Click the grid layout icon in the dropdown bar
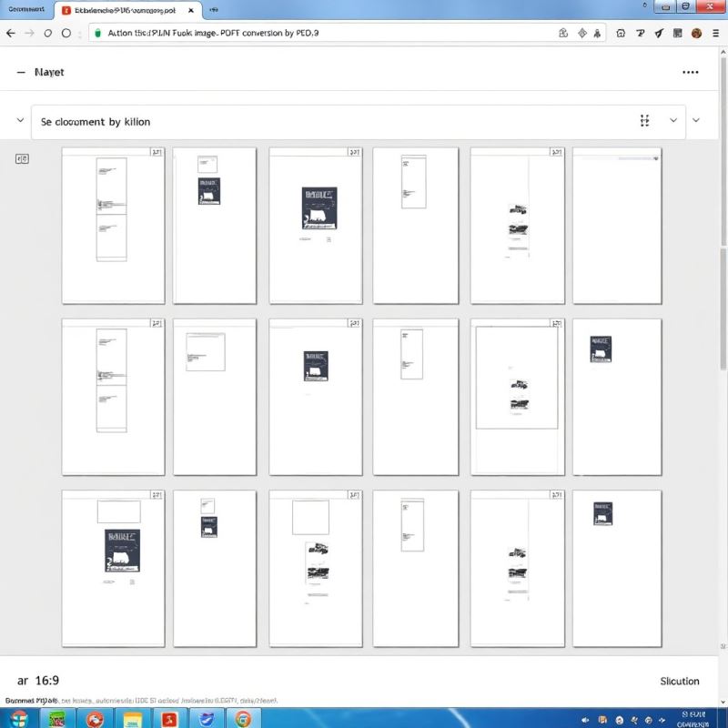 coord(645,121)
